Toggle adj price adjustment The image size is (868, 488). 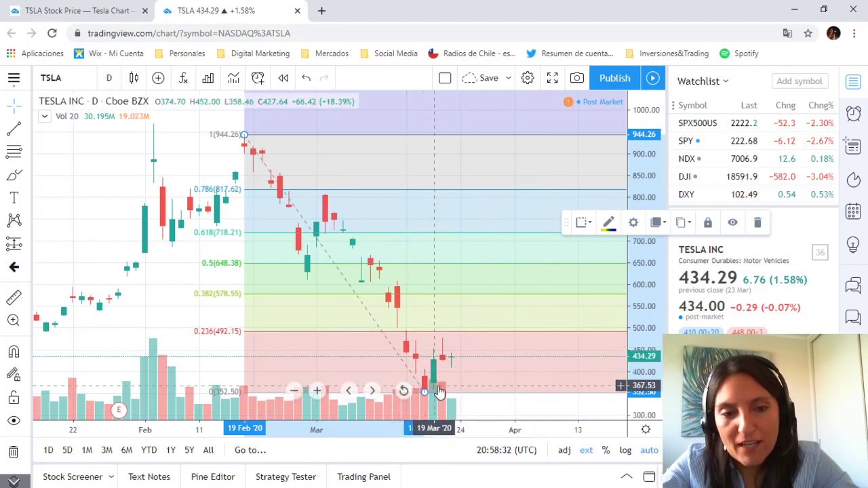pos(564,450)
